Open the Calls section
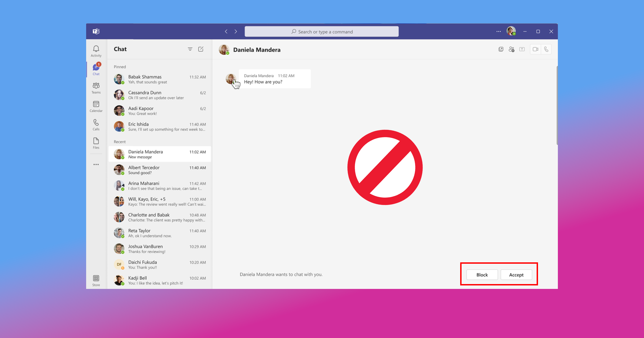 pyautogui.click(x=96, y=125)
